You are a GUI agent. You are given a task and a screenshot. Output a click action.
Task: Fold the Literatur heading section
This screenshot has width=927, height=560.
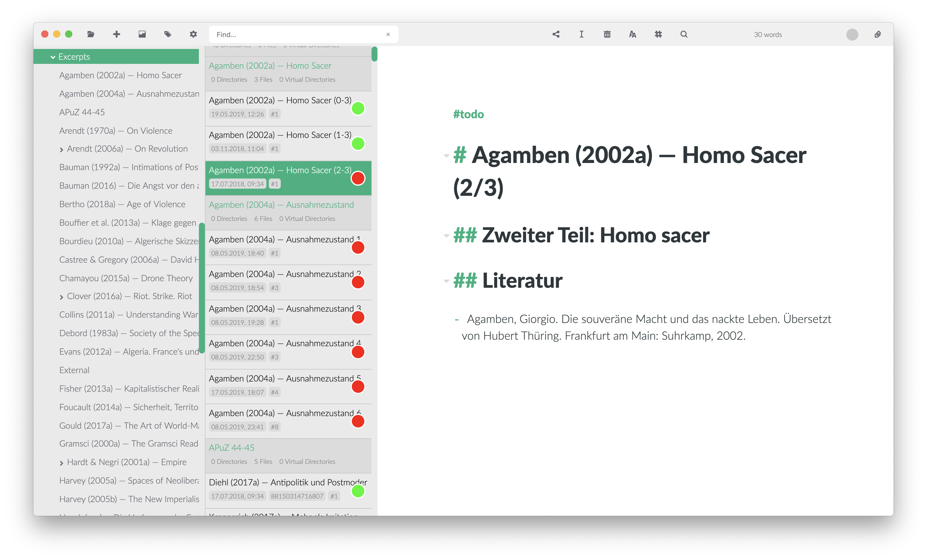coord(446,281)
